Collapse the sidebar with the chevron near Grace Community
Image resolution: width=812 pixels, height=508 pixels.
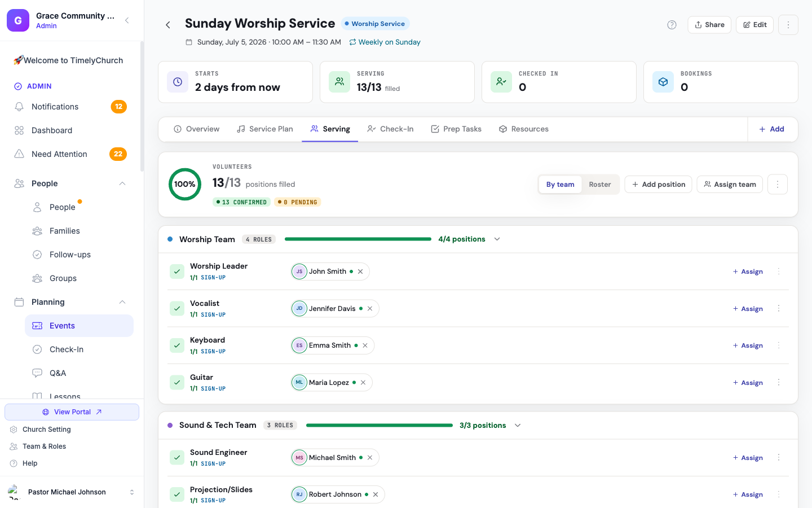click(x=127, y=20)
